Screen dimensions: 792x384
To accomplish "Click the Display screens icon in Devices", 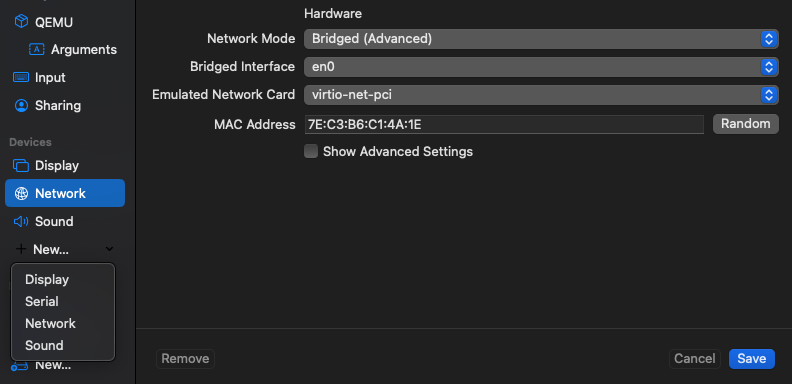I will pyautogui.click(x=21, y=166).
